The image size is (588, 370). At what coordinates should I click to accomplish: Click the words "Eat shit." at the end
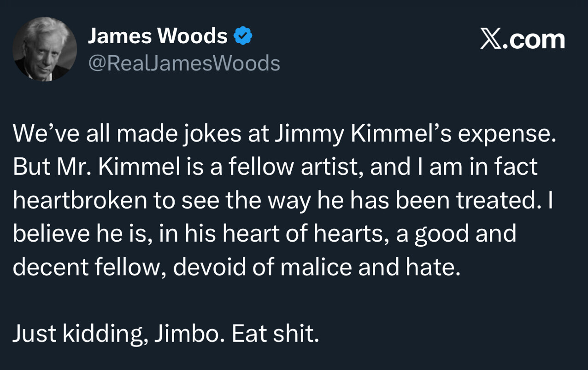[275, 334]
